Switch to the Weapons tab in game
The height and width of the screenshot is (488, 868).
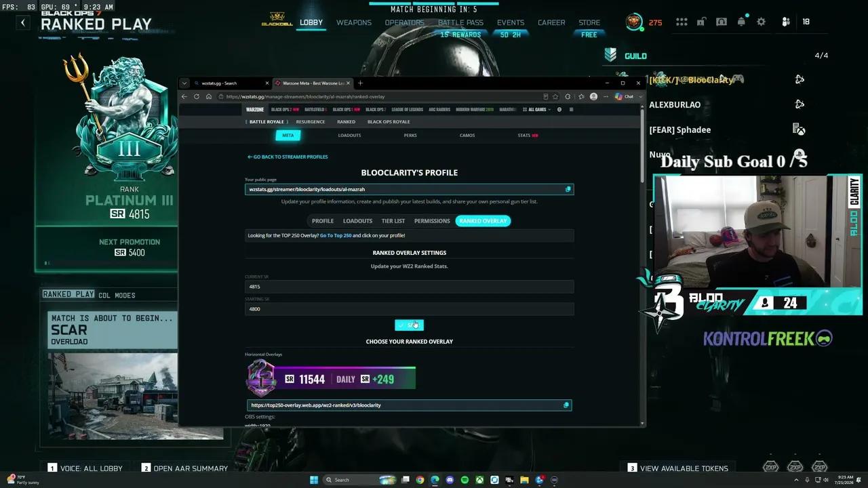pos(354,22)
